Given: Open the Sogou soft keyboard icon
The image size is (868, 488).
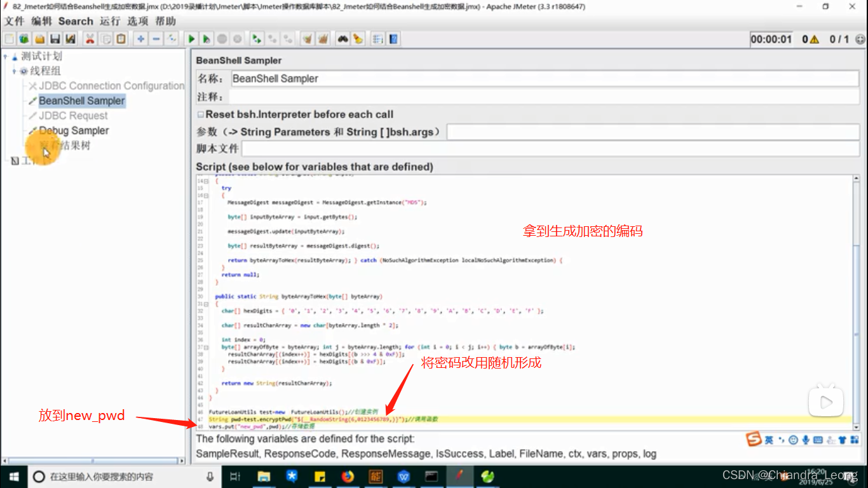Looking at the screenshot, I should 818,440.
